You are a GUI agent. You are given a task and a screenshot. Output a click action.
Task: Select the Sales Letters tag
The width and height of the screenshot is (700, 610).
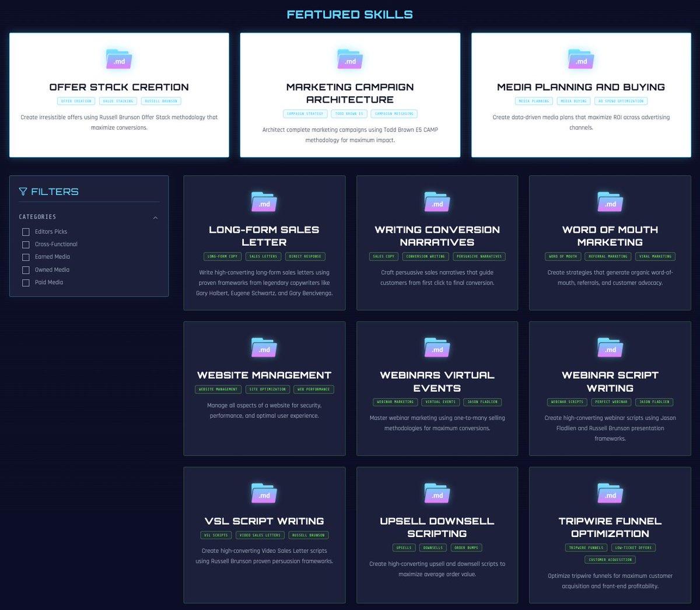264,256
